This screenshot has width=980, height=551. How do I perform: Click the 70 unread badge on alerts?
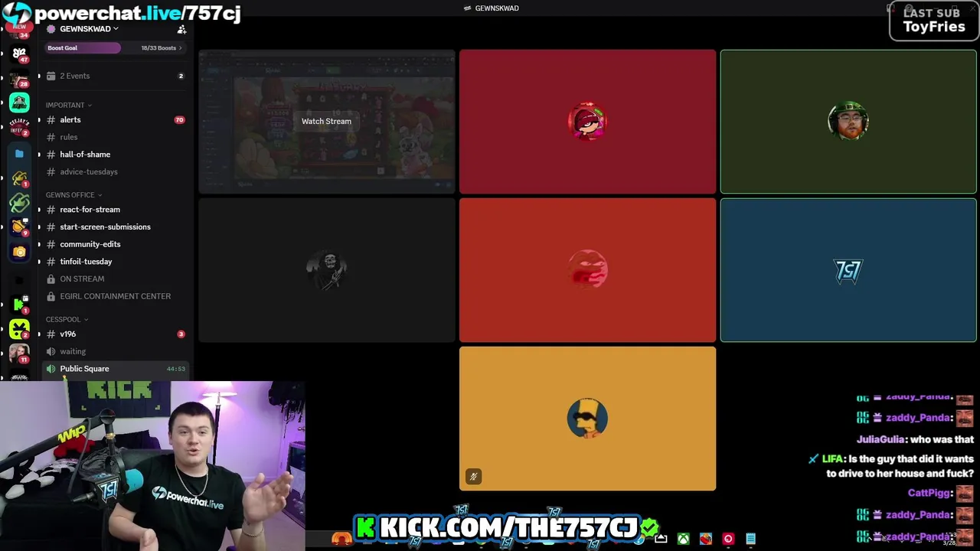pos(179,120)
